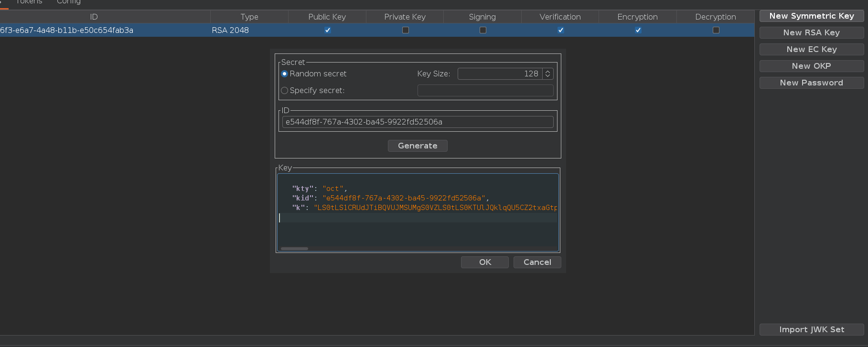Image resolution: width=868 pixels, height=347 pixels.
Task: Click the Key Size value field
Action: [500, 74]
